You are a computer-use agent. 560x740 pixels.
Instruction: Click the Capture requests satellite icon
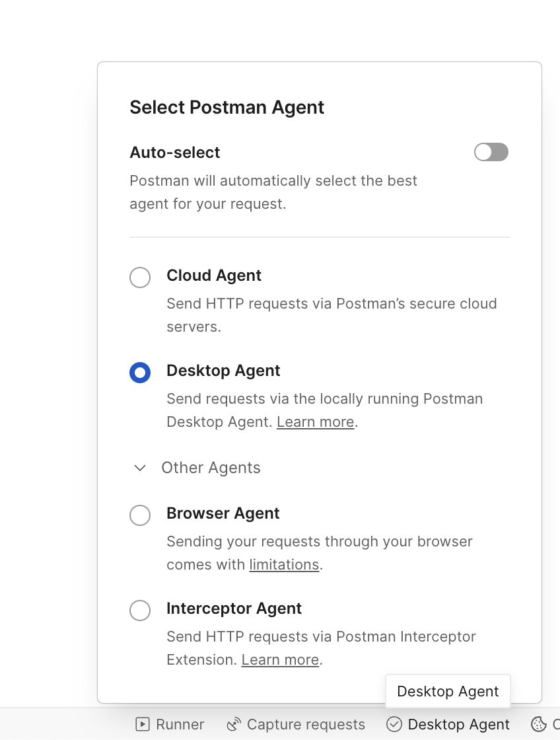point(234,725)
